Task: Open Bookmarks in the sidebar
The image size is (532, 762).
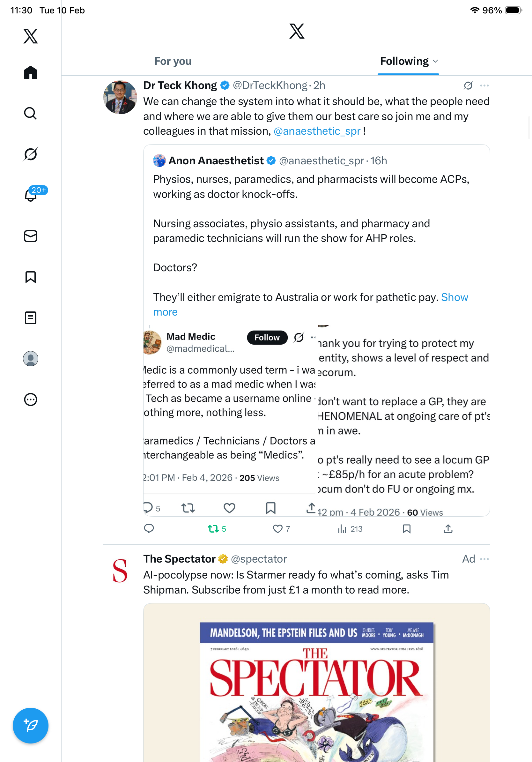Action: pyautogui.click(x=30, y=277)
